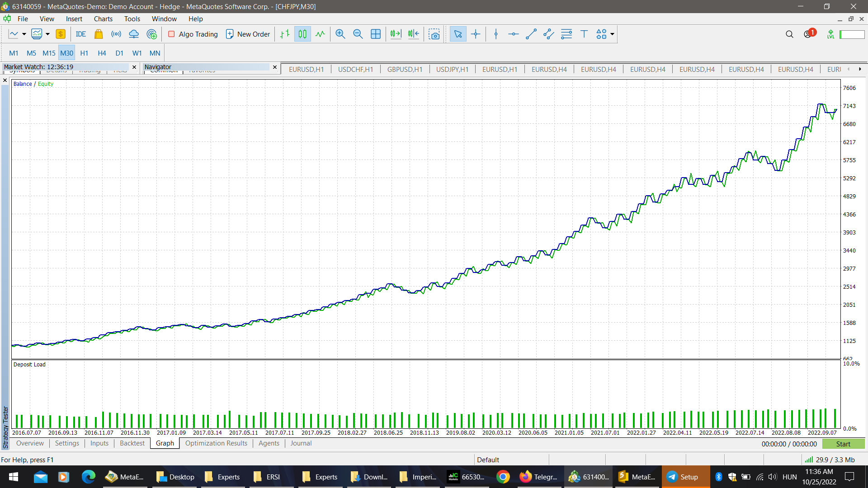Switch chart to candlesticks mode

coord(302,34)
